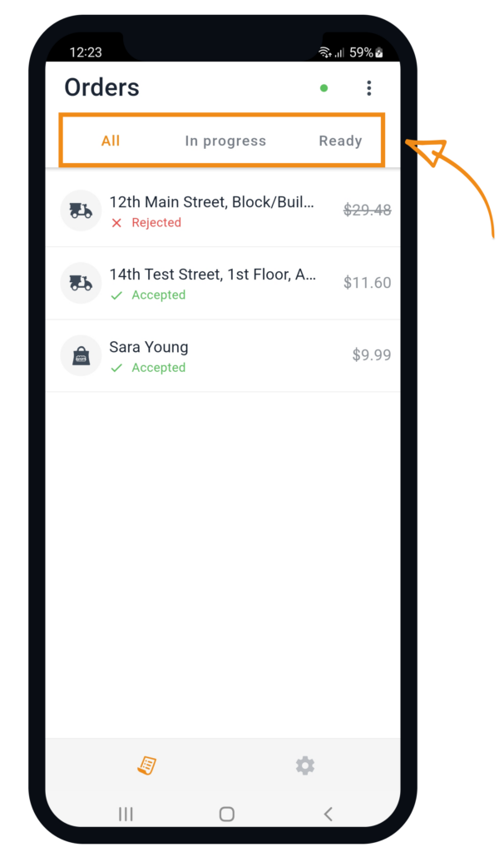The image size is (504, 852).
Task: Click the shopping bag icon beside Sara Young
Action: click(x=80, y=355)
